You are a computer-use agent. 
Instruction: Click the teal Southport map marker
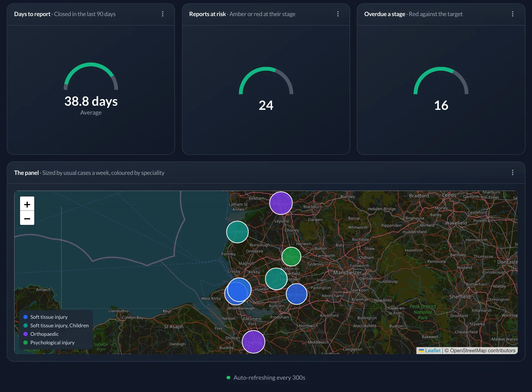click(237, 232)
